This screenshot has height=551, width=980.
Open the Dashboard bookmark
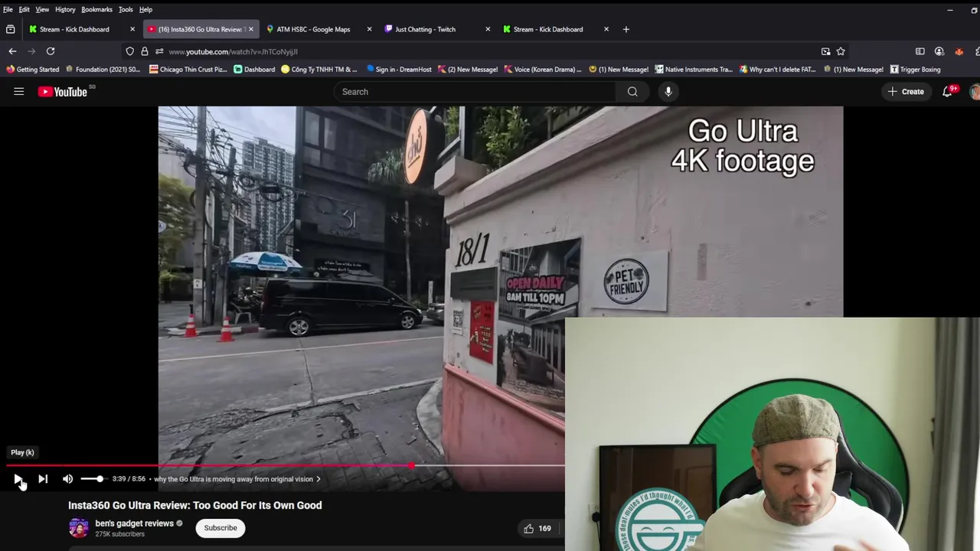point(254,70)
